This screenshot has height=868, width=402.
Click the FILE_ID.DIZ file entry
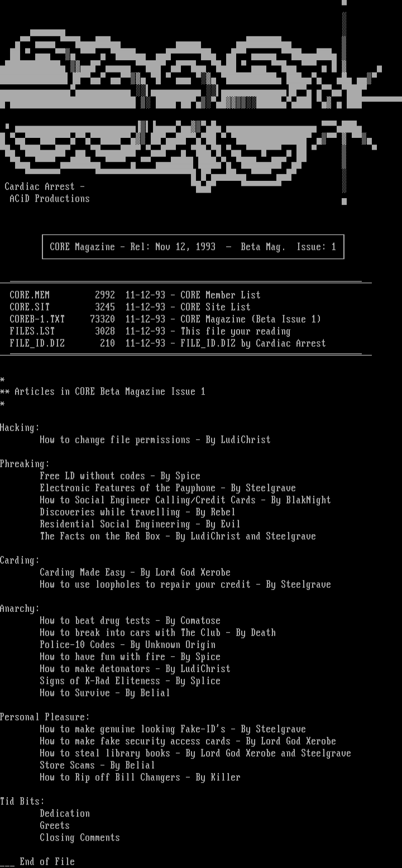(167, 343)
